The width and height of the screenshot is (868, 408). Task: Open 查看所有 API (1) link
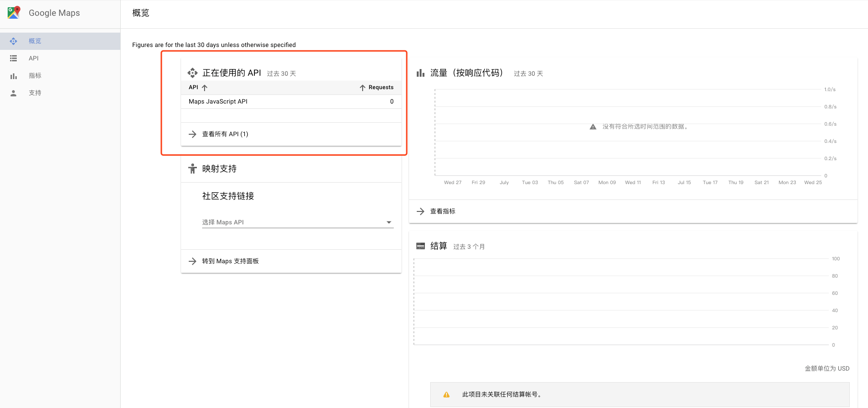pyautogui.click(x=225, y=134)
